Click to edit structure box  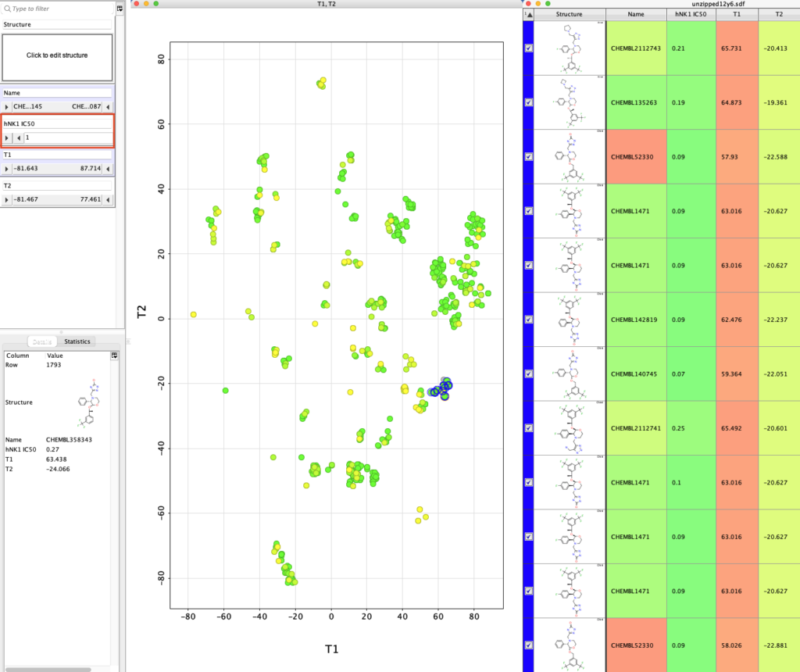(x=57, y=55)
